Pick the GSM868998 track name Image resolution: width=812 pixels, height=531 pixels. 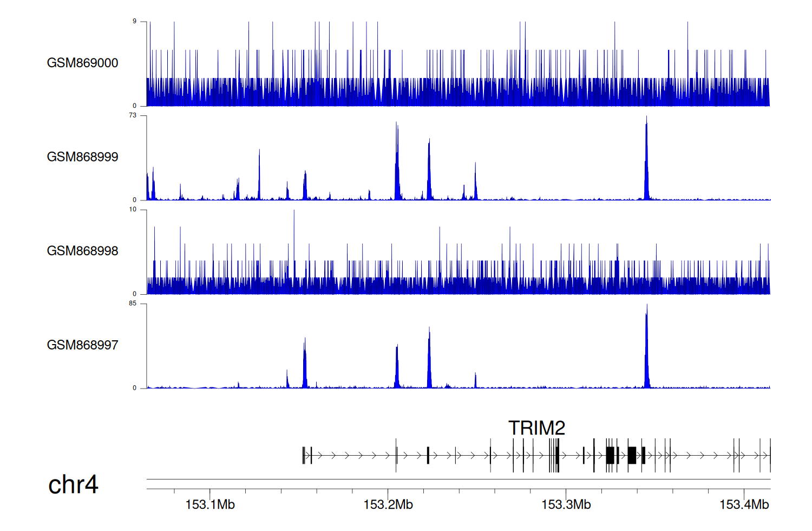pyautogui.click(x=82, y=251)
